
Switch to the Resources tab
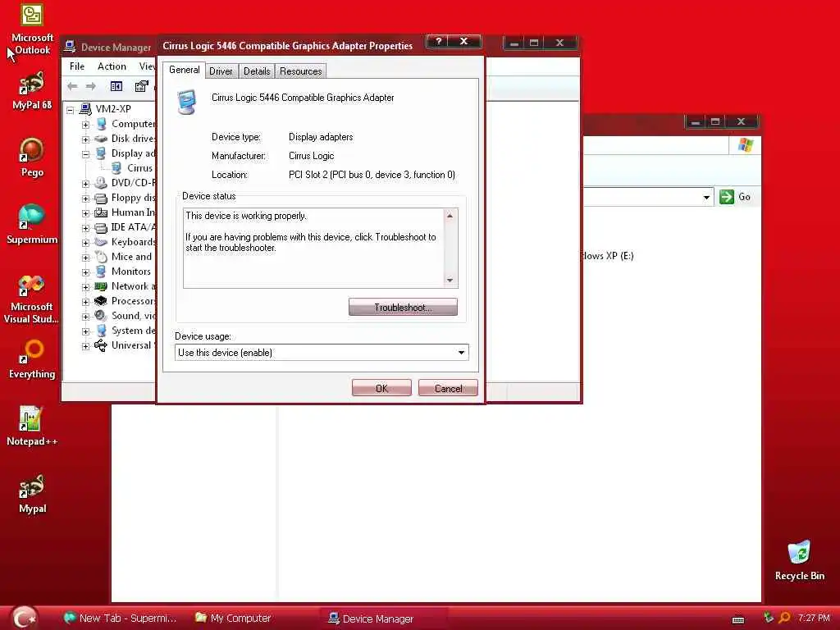tap(300, 71)
